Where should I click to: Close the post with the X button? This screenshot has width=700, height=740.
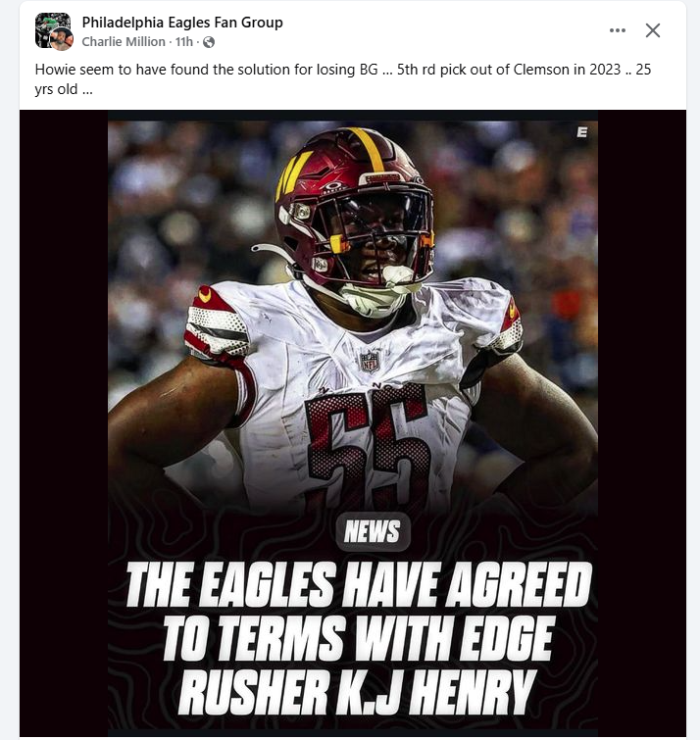point(653,30)
